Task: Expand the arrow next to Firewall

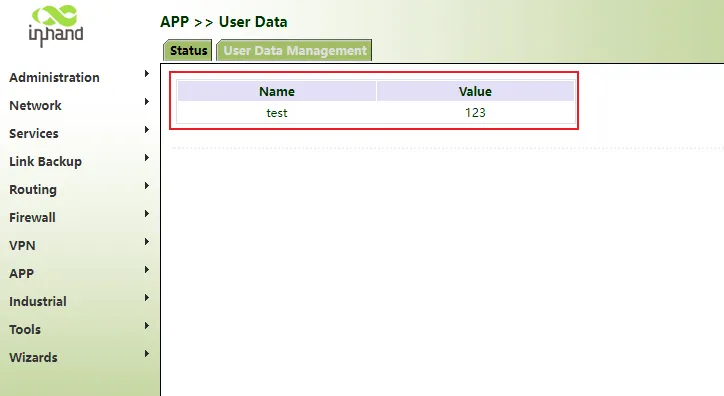Action: point(147,214)
